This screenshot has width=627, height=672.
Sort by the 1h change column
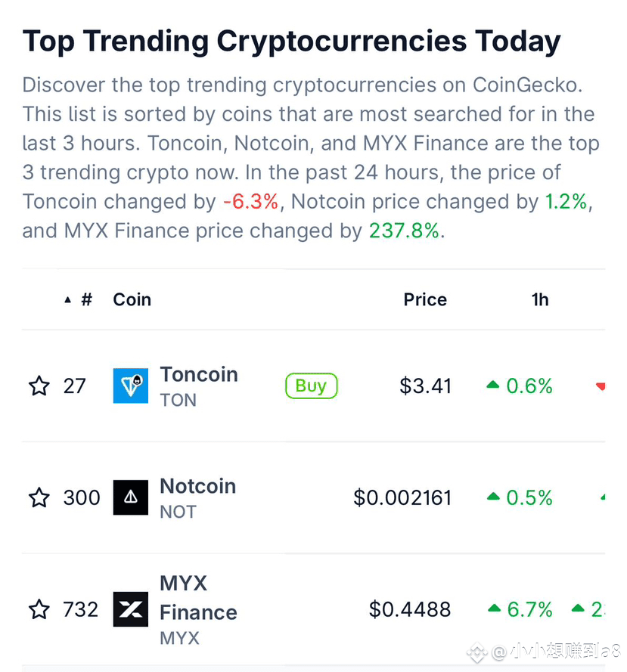click(540, 299)
